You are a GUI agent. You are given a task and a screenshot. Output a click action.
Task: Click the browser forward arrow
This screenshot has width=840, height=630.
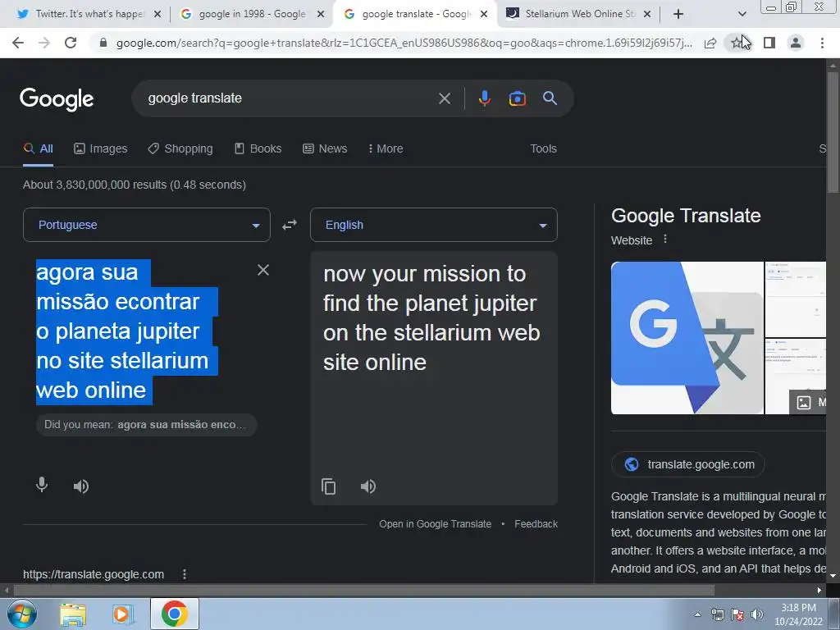coord(44,43)
